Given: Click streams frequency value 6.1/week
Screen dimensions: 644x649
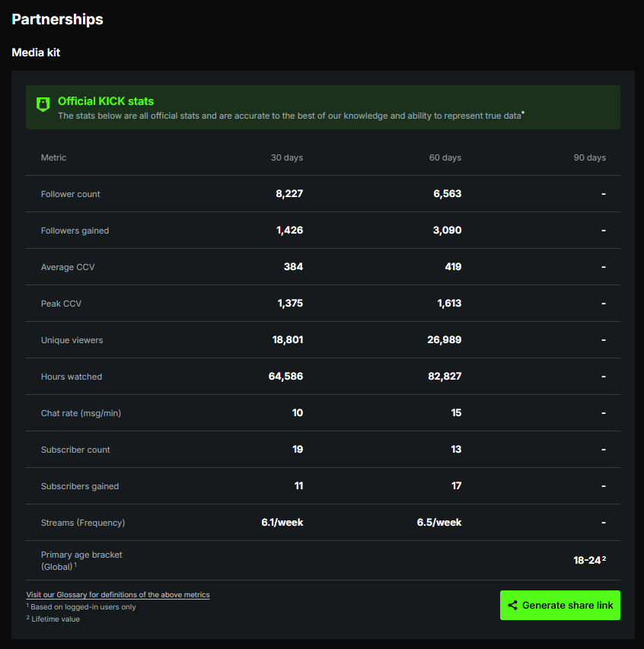Looking at the screenshot, I should click(x=282, y=523).
